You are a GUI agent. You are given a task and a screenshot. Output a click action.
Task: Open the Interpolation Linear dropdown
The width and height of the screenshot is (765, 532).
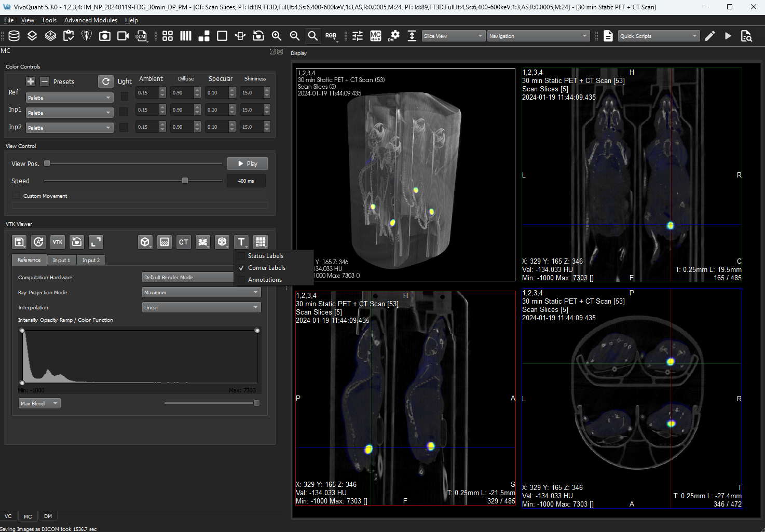click(201, 307)
